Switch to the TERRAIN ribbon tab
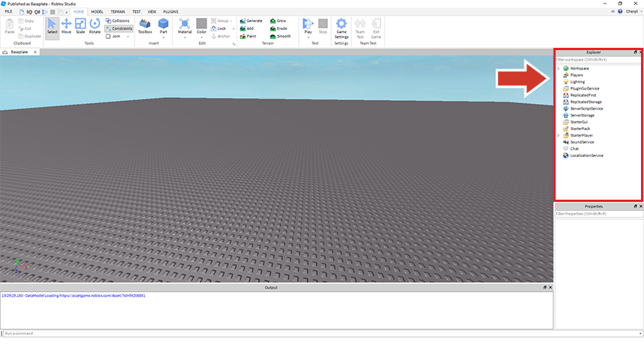644x344 pixels. coord(118,12)
